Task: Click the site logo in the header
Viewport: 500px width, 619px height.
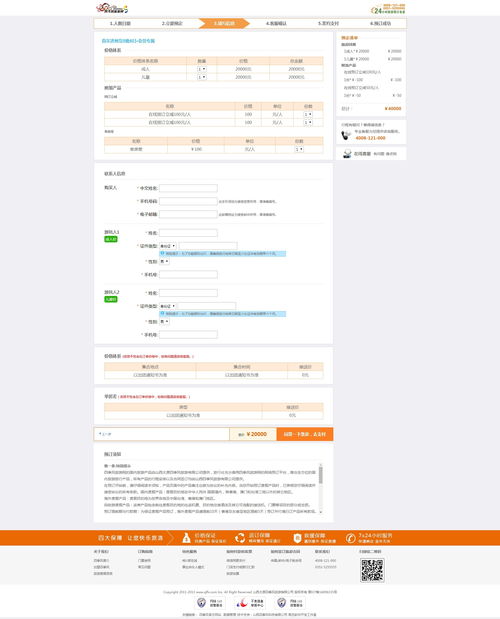Action: point(112,8)
